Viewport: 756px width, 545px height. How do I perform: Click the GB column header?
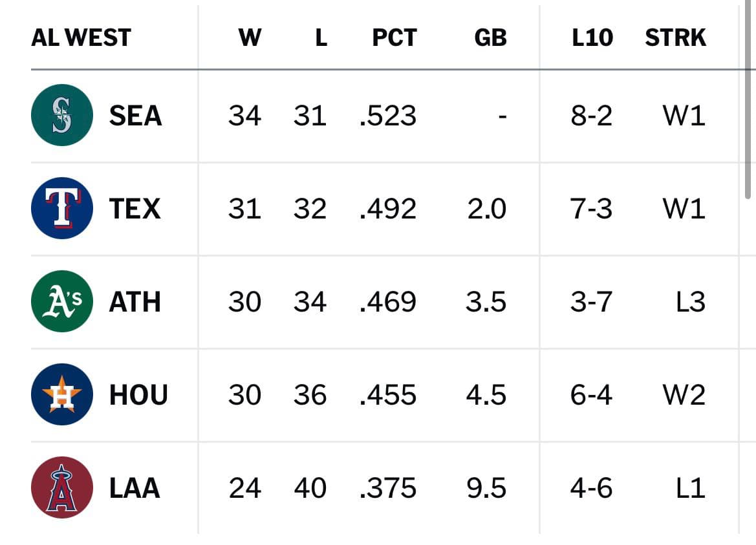(490, 37)
